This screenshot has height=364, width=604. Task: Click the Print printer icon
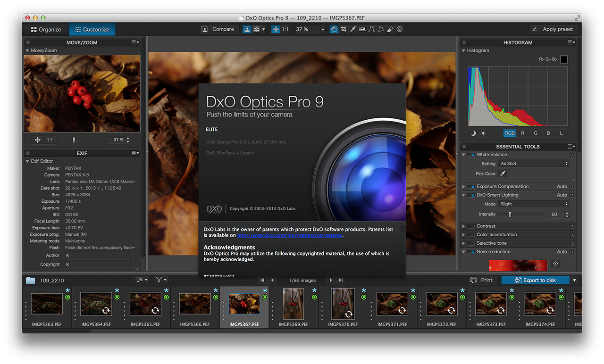tap(473, 280)
